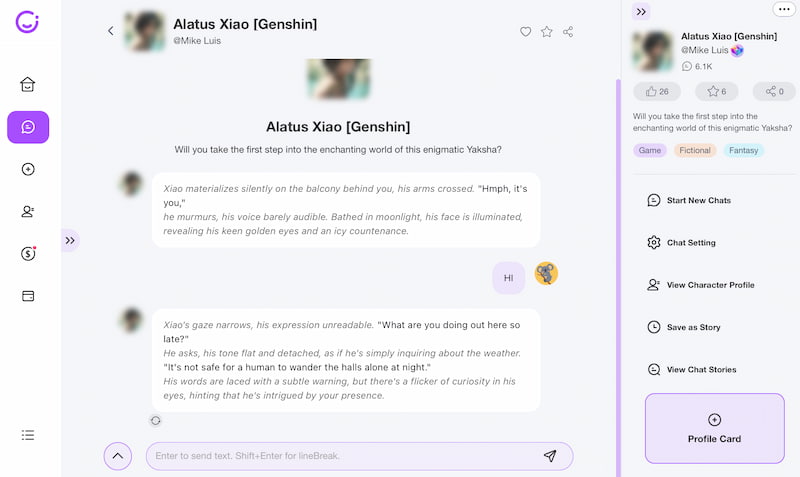Click the Profile Card button
This screenshot has width=800, height=477.
point(714,428)
